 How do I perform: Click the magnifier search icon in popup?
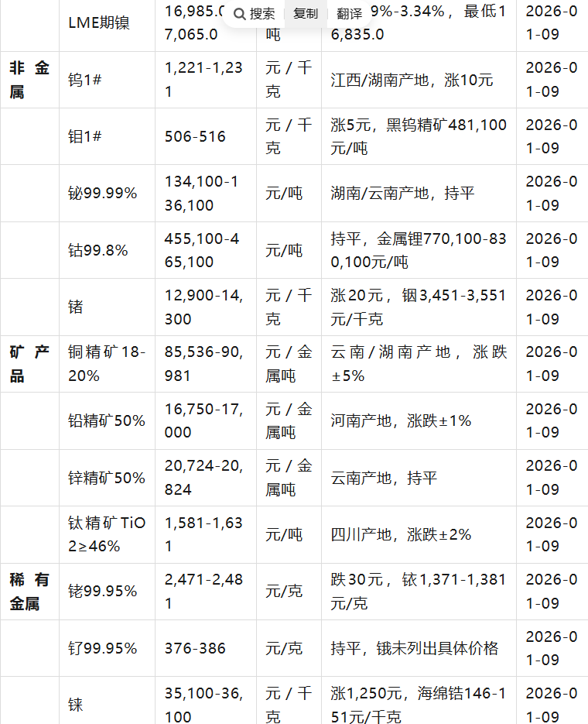240,14
